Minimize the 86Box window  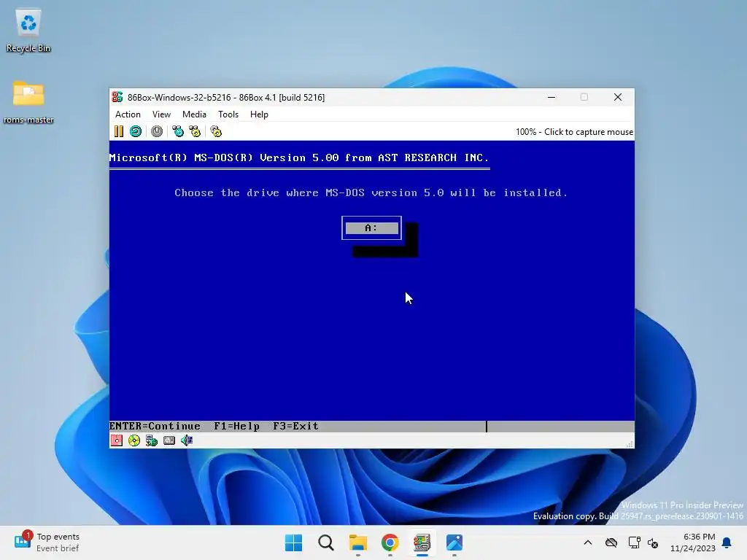coord(551,97)
